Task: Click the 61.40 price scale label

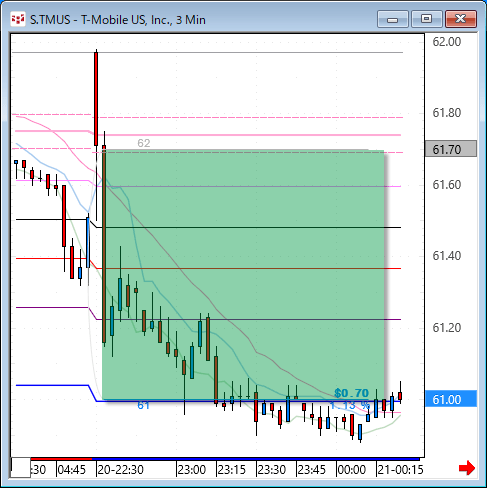Action: [447, 256]
